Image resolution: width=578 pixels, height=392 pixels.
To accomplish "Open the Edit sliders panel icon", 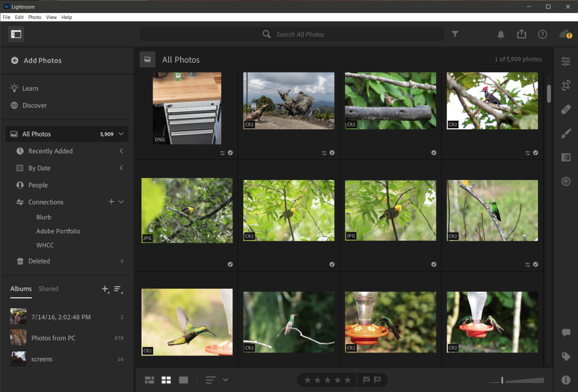I will point(566,61).
